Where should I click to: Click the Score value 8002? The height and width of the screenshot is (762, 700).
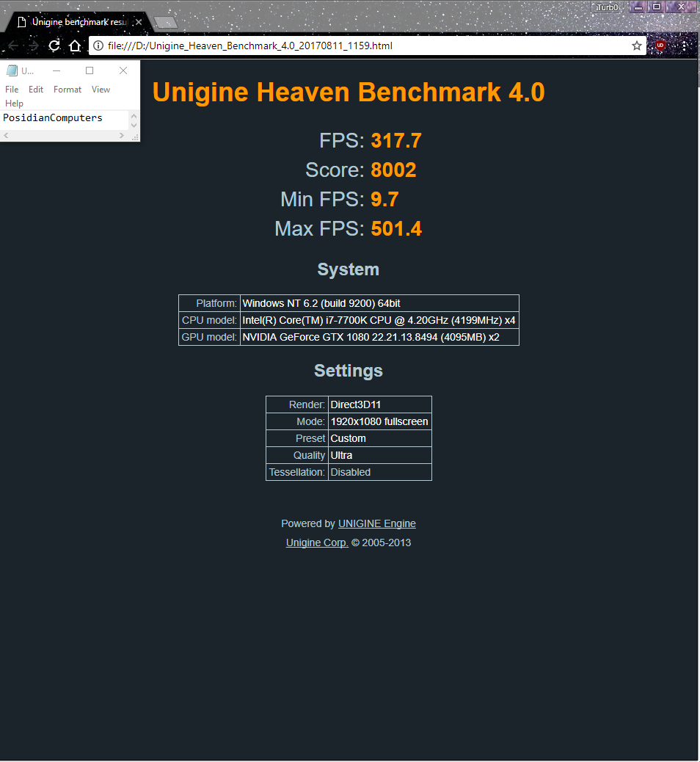pos(393,170)
